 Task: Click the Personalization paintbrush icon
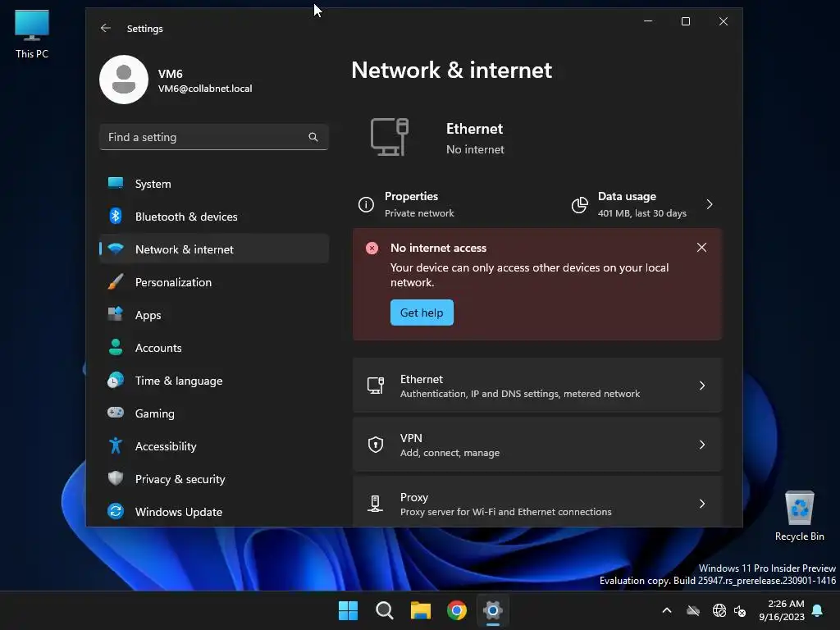tap(115, 282)
